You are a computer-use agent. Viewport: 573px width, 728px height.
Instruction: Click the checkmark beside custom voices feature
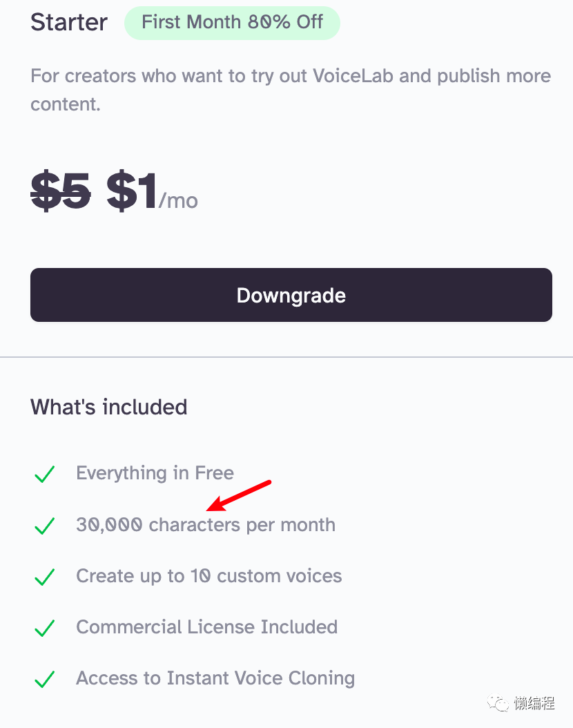click(x=45, y=577)
